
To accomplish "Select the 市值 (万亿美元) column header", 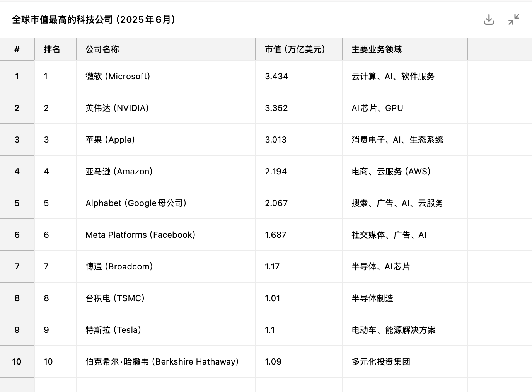I will tap(299, 49).
